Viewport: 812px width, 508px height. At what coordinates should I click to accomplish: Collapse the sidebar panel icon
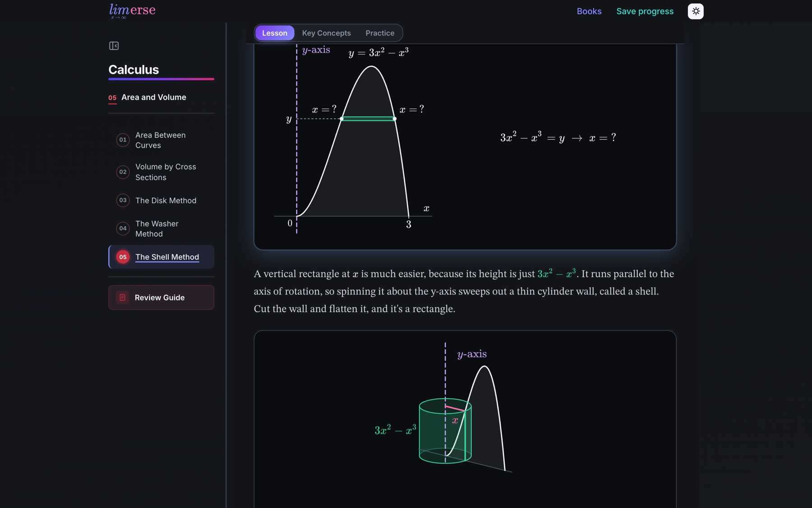click(114, 46)
